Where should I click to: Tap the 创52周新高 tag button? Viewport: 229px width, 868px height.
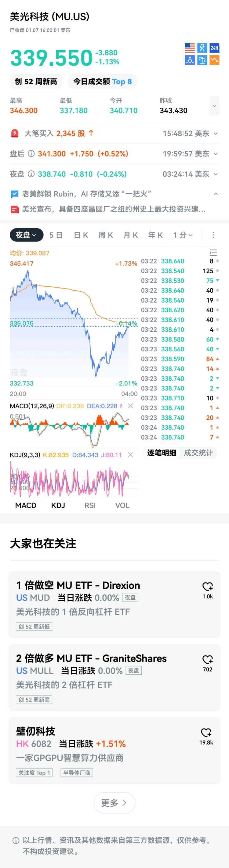[36, 81]
